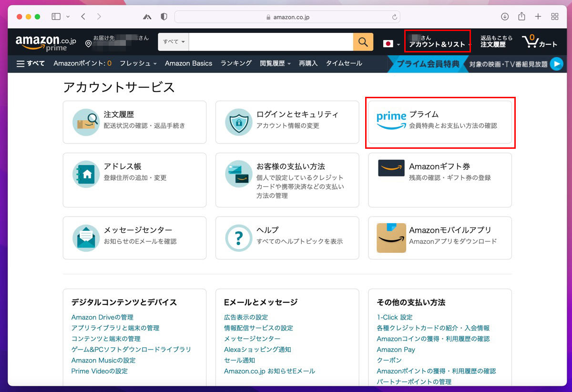Open the Japan flag language selector
Image resolution: width=572 pixels, height=392 pixels.
pyautogui.click(x=391, y=44)
